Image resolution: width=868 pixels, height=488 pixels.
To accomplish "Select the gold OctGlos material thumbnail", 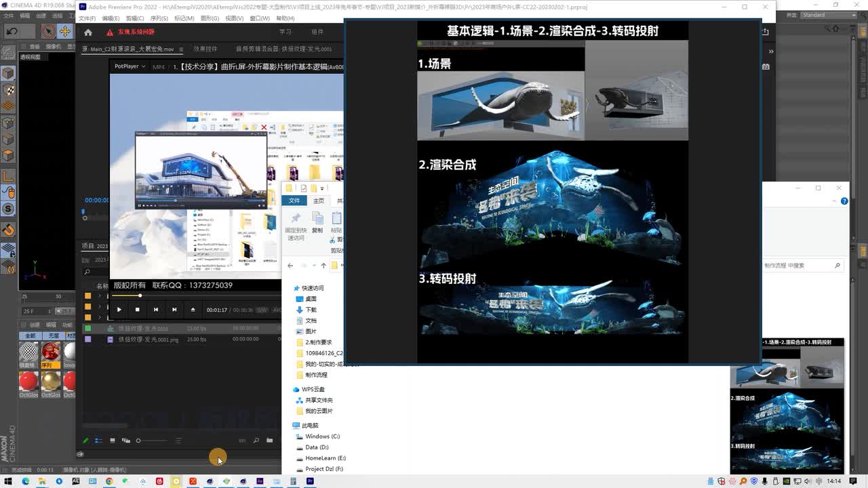I will pos(50,381).
